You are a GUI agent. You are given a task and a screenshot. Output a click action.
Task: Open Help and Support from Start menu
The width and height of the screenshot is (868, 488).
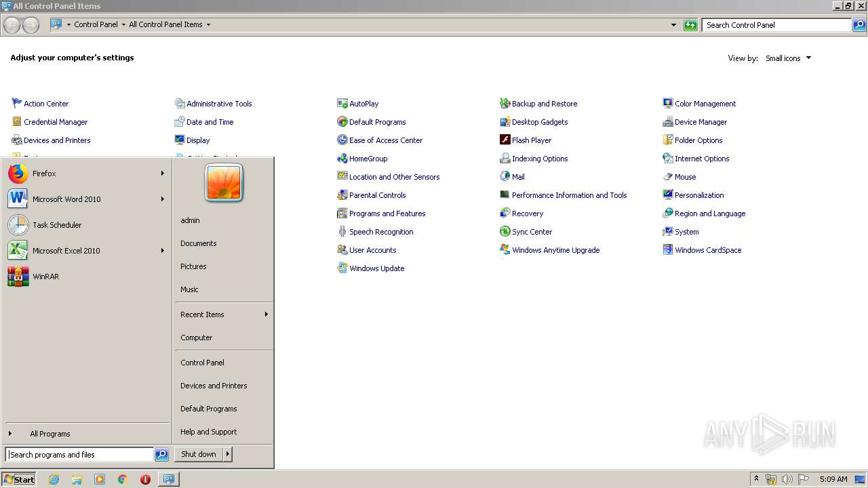[209, 432]
